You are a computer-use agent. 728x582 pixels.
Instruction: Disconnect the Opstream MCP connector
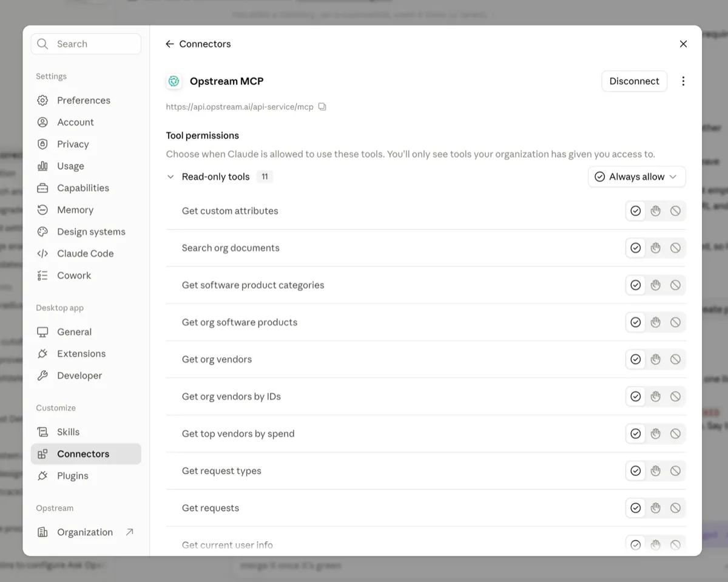point(634,81)
